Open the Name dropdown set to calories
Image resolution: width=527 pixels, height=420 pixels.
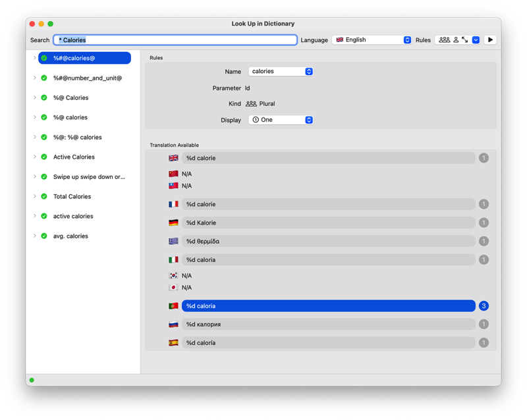[x=281, y=72]
